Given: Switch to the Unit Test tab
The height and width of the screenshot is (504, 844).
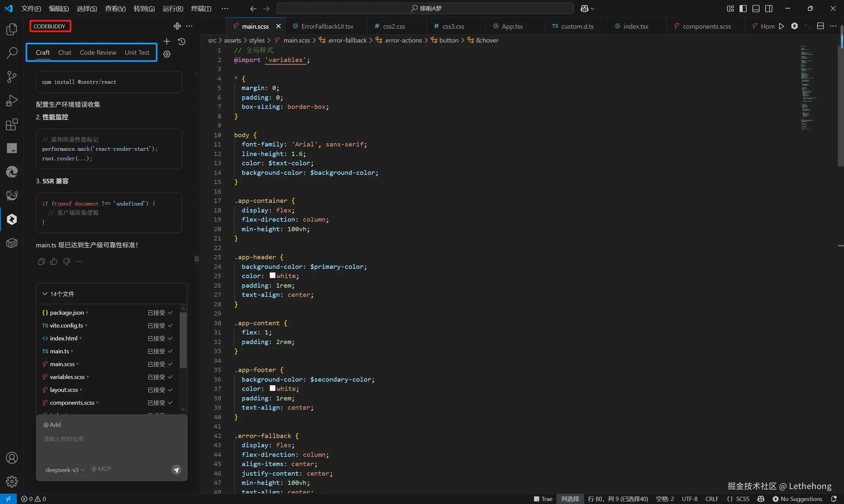Looking at the screenshot, I should pos(137,52).
